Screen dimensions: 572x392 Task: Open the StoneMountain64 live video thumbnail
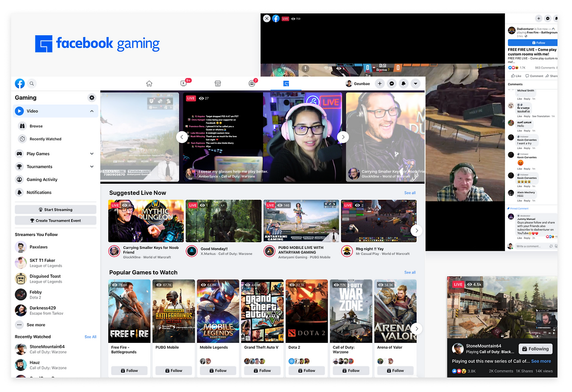(x=502, y=308)
